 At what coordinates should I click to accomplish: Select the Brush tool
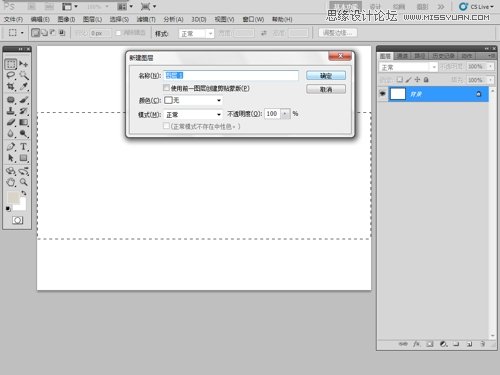point(23,100)
